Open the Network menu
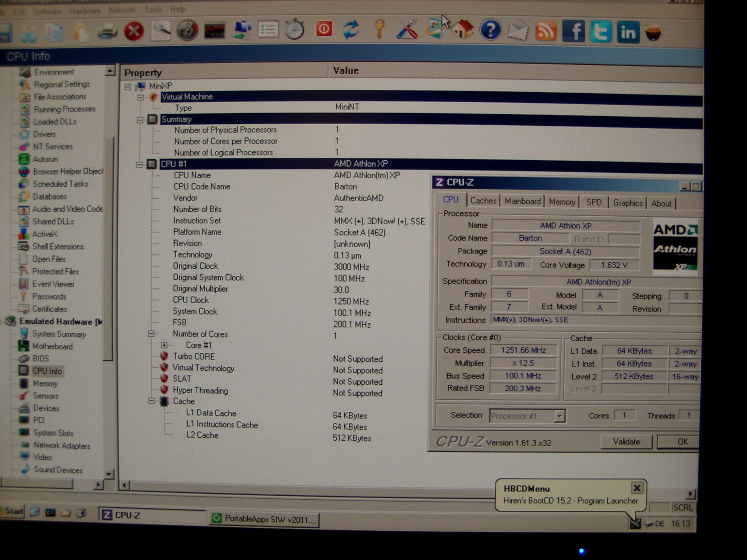The width and height of the screenshot is (747, 560). (122, 11)
